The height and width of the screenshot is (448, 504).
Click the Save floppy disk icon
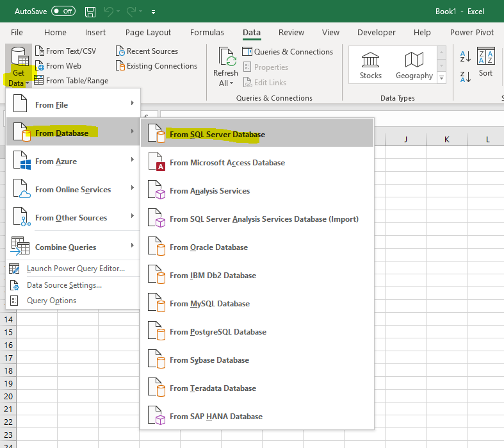tap(90, 12)
